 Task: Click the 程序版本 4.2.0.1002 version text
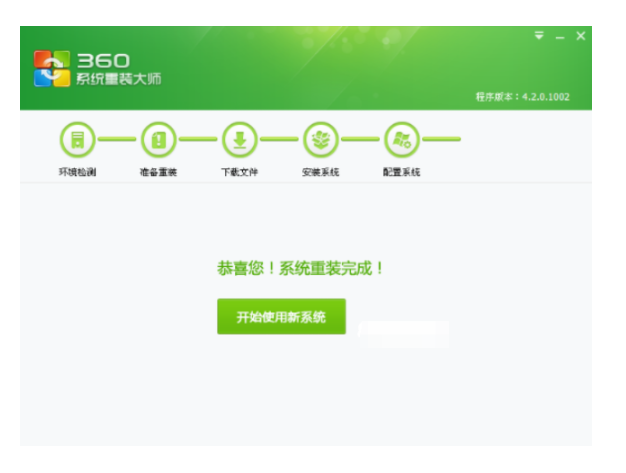point(522,97)
